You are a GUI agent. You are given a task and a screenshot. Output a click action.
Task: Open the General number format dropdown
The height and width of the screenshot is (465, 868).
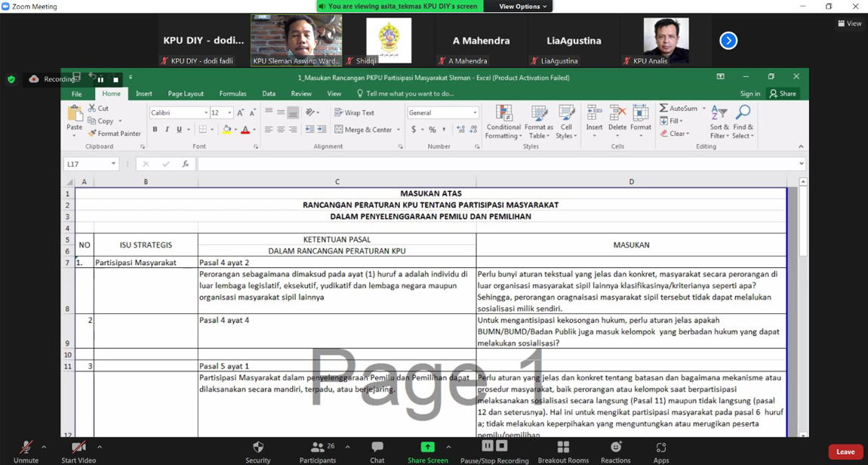pos(475,112)
